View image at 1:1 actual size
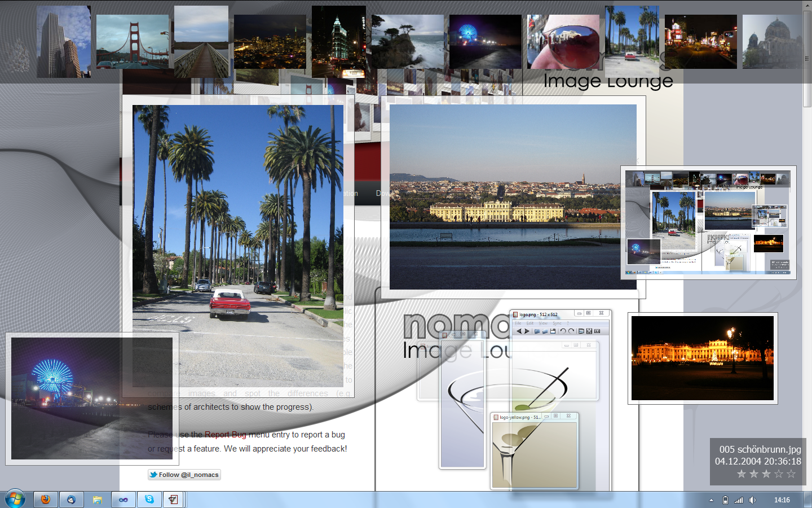812x508 pixels. click(x=598, y=331)
